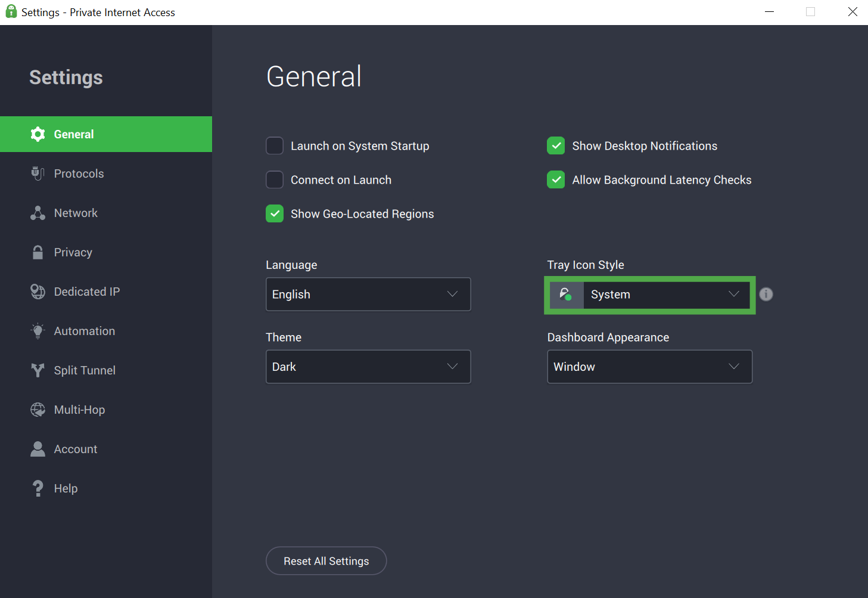The width and height of the screenshot is (868, 598).
Task: Go to Network settings page
Action: [76, 213]
